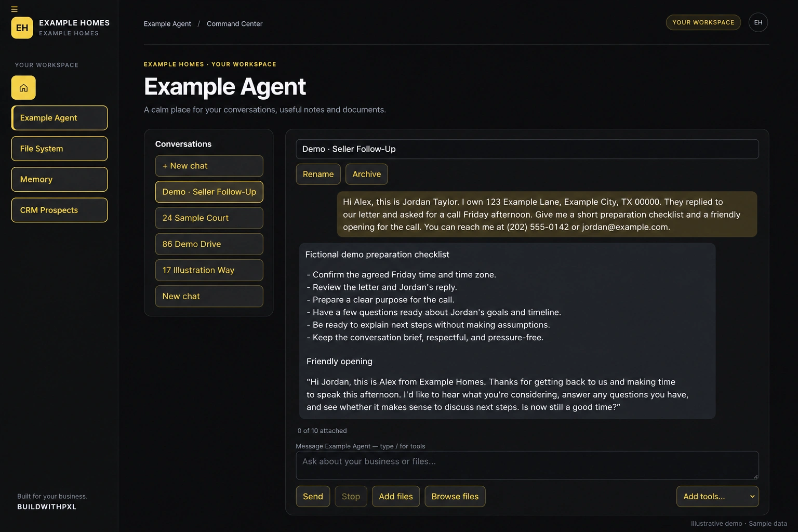This screenshot has height=532, width=798.
Task: Open the hamburger menu icon
Action: (15, 9)
